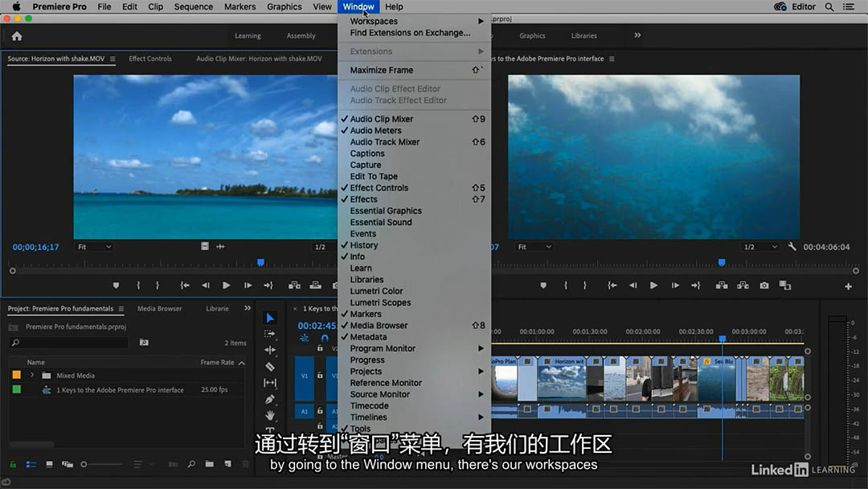Viewport: 868px width, 489px height.
Task: Open Learning workspace
Action: (x=248, y=36)
